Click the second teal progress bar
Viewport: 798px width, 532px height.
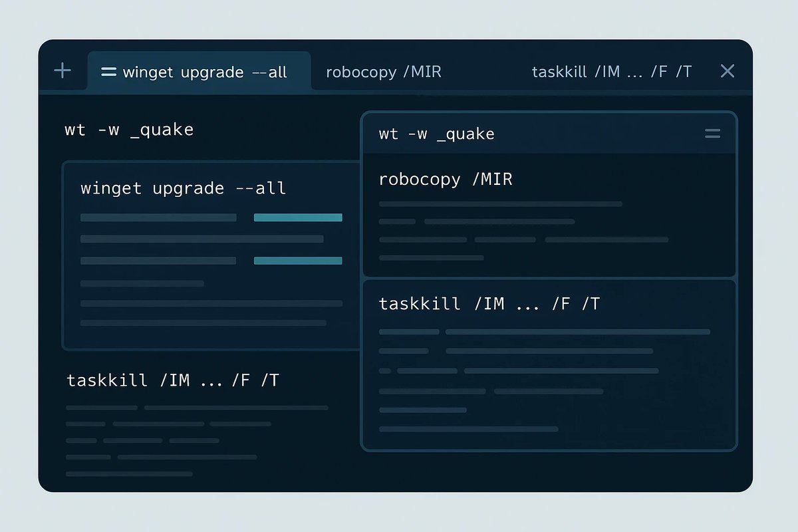coord(298,261)
